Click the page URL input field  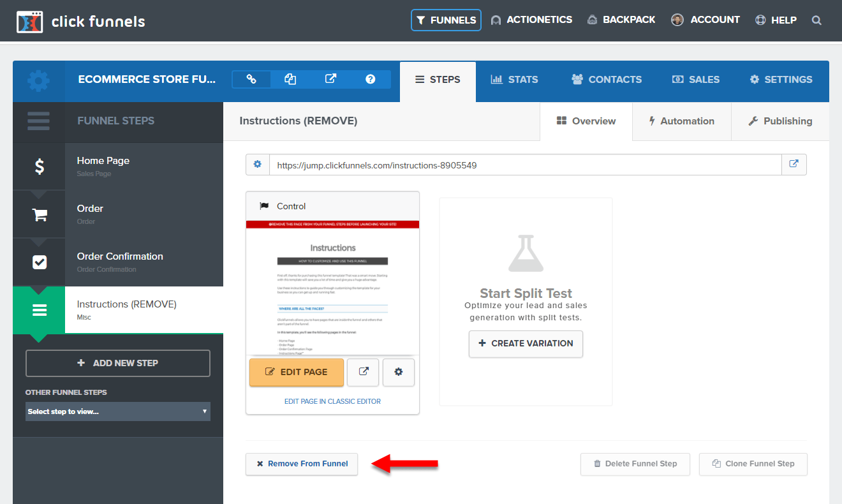(x=526, y=165)
